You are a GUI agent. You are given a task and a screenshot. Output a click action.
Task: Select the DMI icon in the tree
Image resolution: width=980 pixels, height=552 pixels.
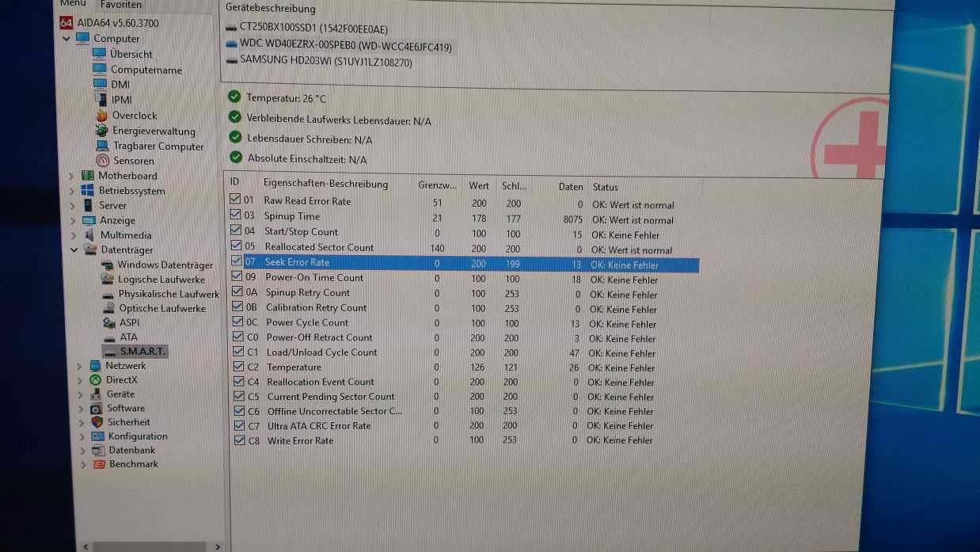point(100,84)
